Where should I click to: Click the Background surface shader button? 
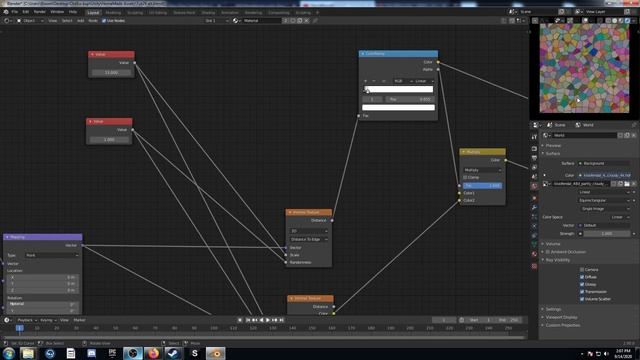point(604,163)
